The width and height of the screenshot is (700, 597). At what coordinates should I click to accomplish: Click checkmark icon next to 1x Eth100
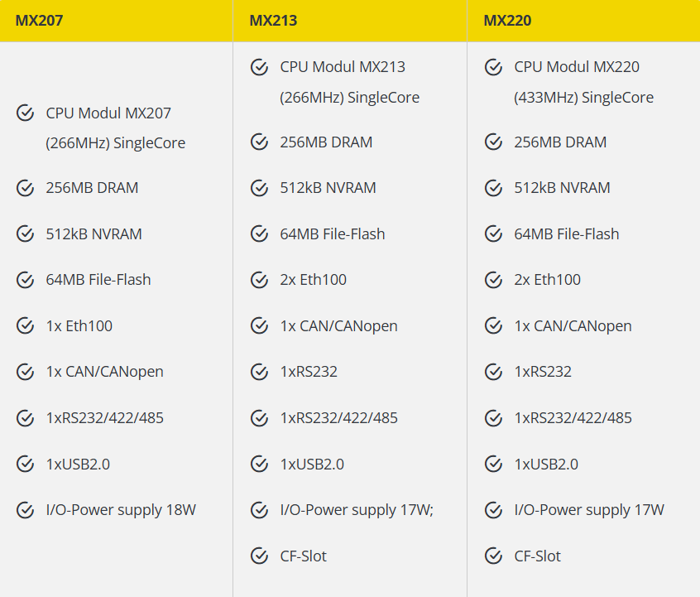25,325
